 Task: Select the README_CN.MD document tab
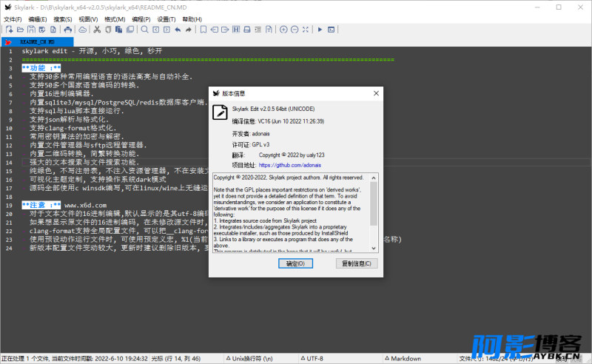pos(38,42)
